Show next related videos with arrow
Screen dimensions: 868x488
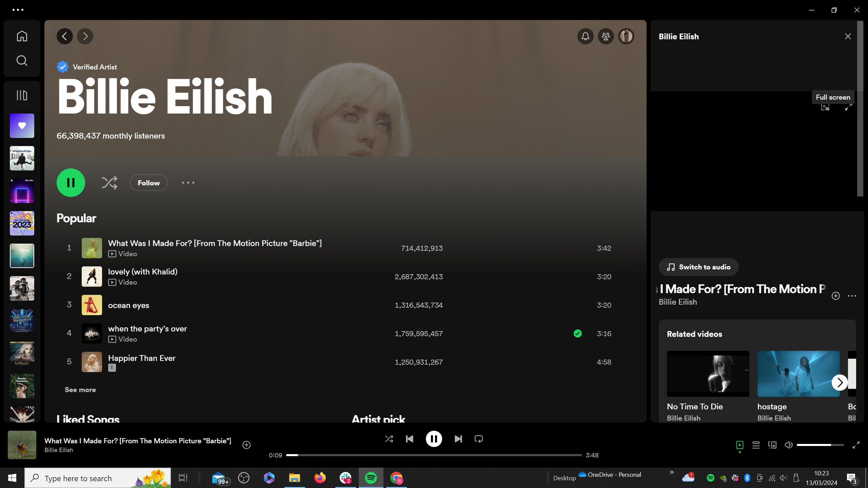[840, 383]
